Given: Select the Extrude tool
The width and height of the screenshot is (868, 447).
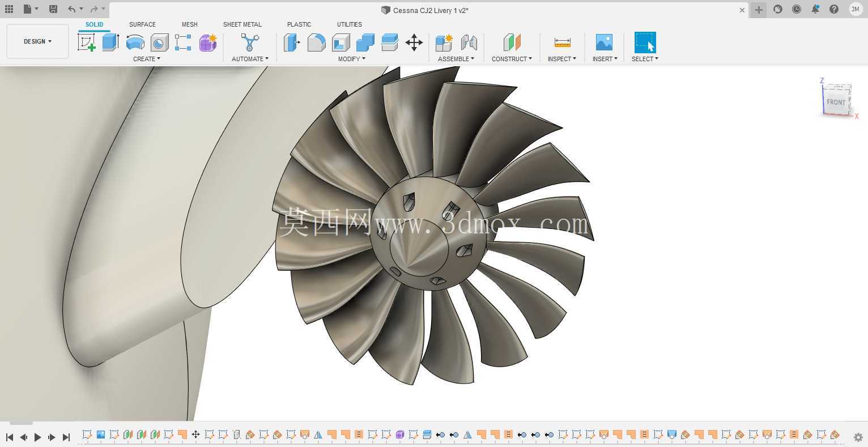Looking at the screenshot, I should point(110,42).
